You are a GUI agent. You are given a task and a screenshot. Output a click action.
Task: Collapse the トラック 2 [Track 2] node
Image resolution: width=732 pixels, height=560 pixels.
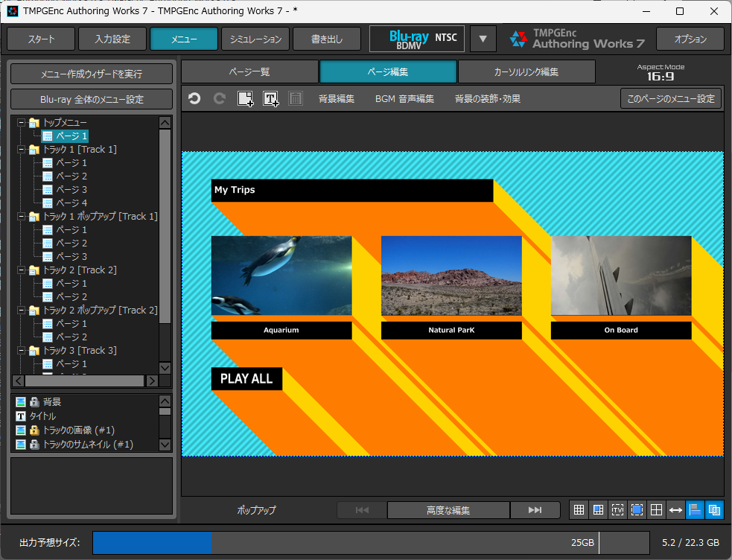pos(21,270)
